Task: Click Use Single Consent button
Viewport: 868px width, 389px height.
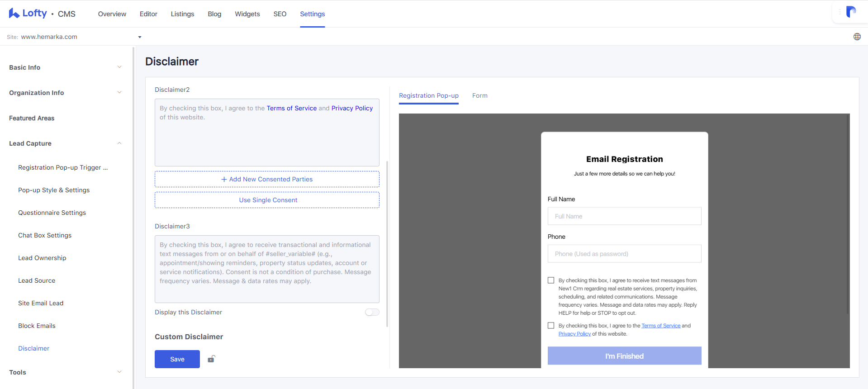Action: pos(267,200)
